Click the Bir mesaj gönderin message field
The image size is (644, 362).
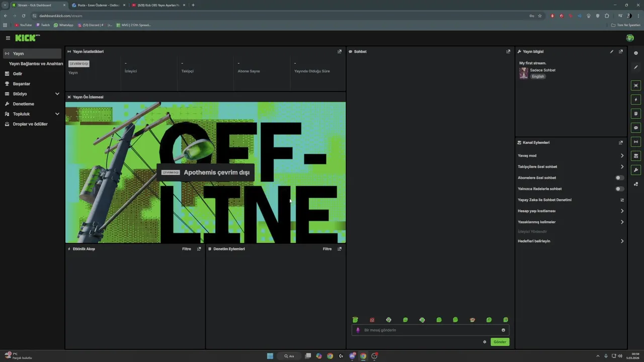coord(430,330)
